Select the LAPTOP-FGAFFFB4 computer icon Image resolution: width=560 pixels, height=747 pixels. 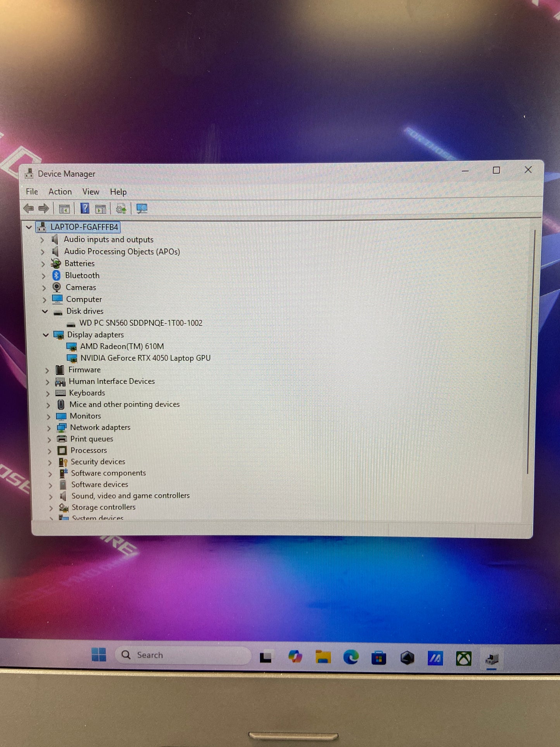42,227
